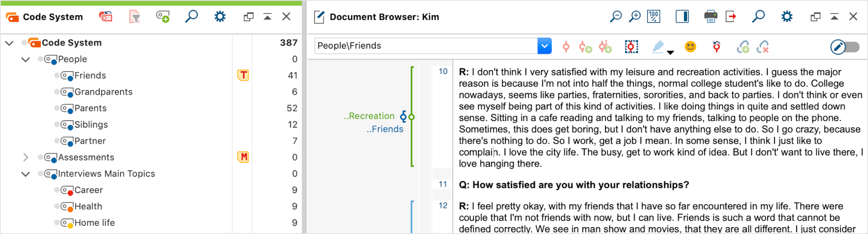Screen dimensions: 868x234
Task: Click the New Code icon in Code System
Action: coord(163,17)
